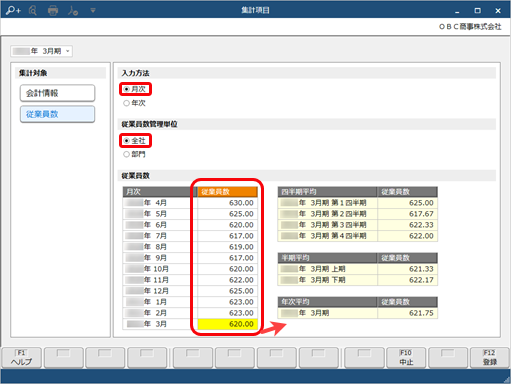Viewport: 511px width, 384px height.
Task: Select the 従業員数 aggregation target
Action: coord(57,114)
